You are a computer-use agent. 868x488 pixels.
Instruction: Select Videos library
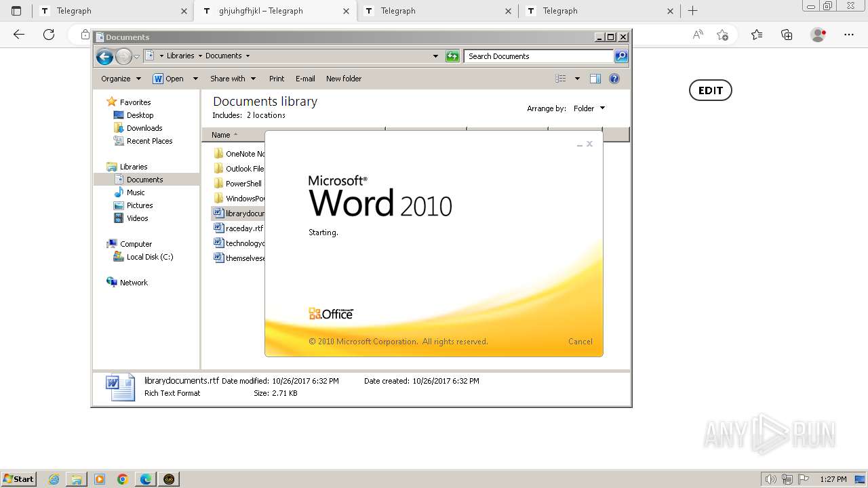pos(137,218)
